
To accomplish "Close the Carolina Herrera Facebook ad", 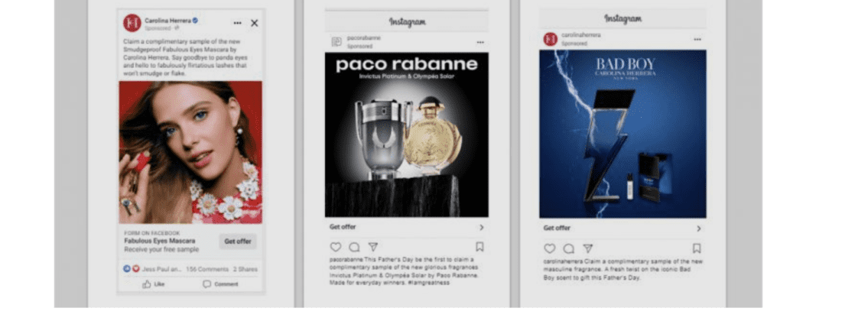I will pos(254,23).
